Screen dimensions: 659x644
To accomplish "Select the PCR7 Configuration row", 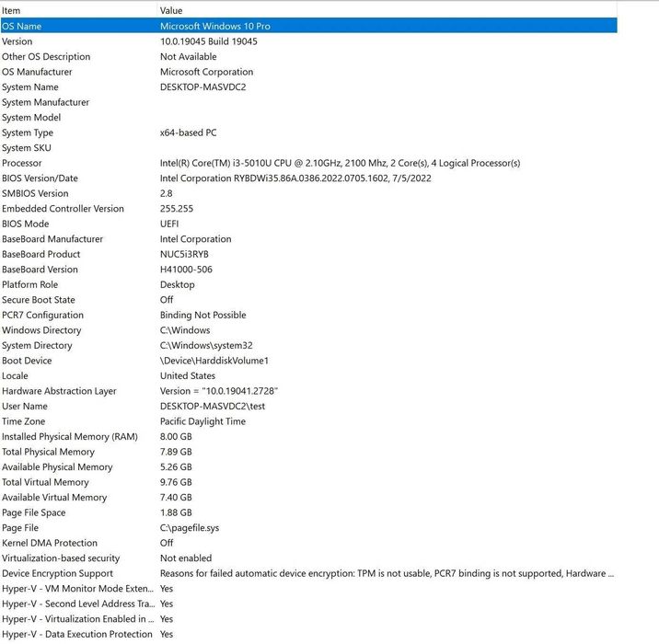I will pyautogui.click(x=309, y=315).
